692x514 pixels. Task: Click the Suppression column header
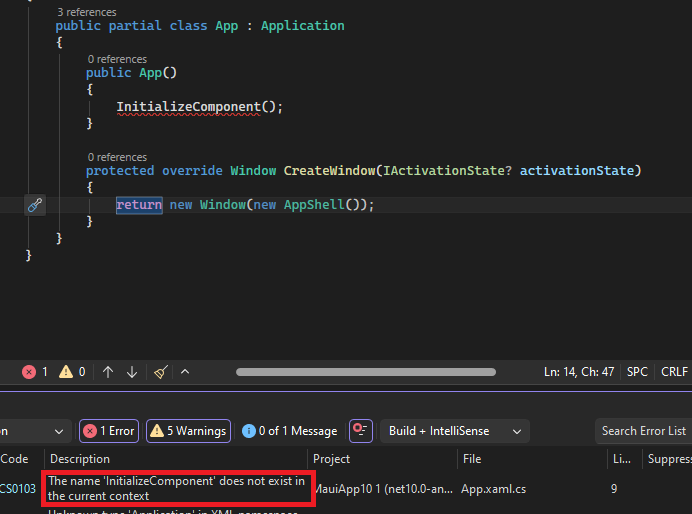click(669, 459)
